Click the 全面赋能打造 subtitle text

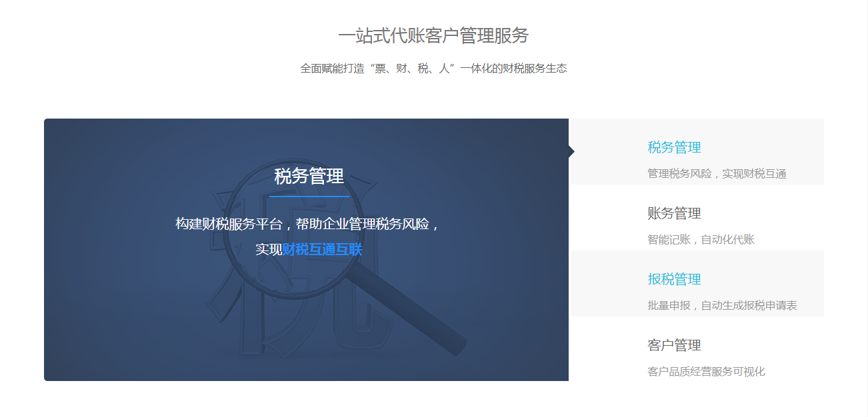coord(433,68)
